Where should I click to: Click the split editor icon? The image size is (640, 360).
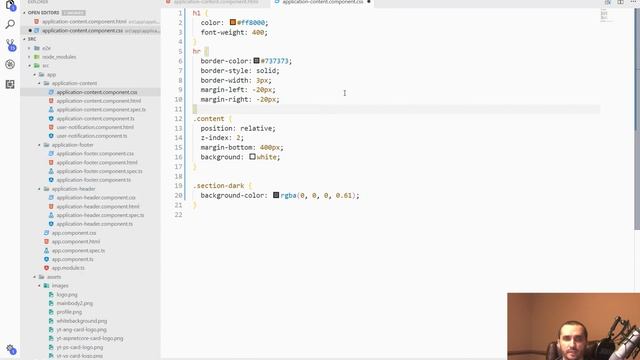[620, 2]
